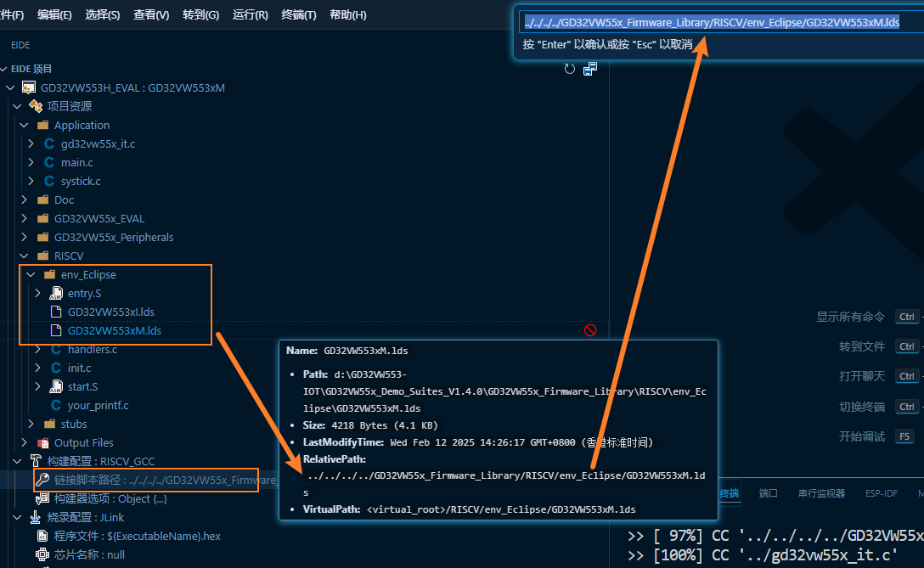Open the 终端 (Terminal) menu
924x568 pixels.
point(298,15)
